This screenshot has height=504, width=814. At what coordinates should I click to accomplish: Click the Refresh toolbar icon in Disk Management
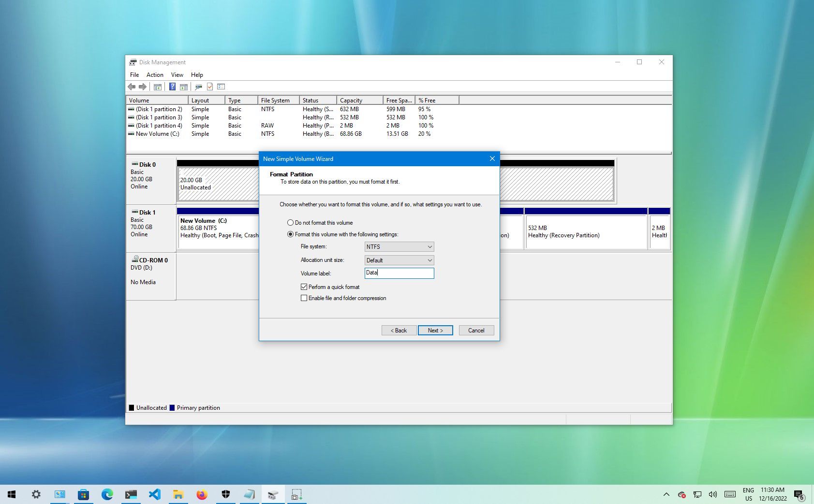coord(198,86)
